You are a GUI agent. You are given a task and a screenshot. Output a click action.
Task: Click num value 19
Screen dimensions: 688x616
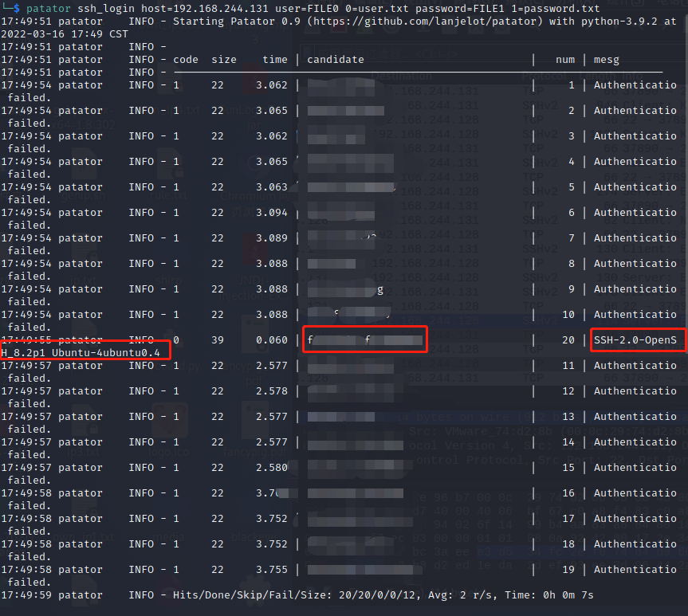coord(568,570)
